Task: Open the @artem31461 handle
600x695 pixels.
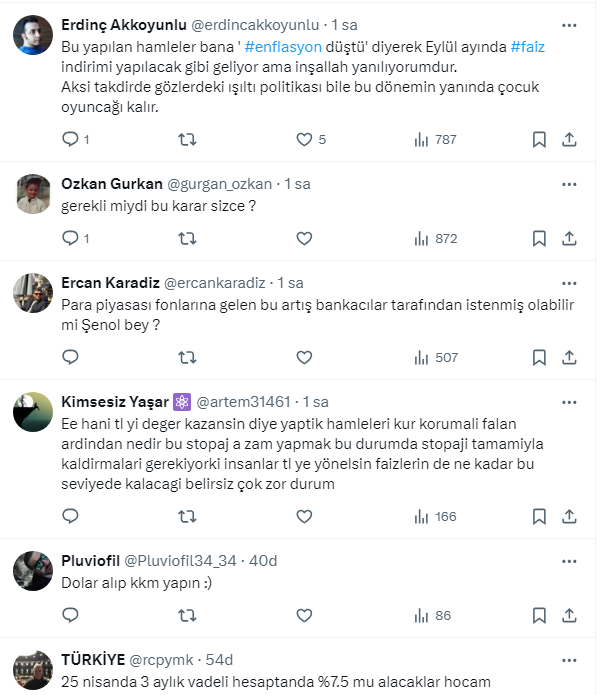Action: point(249,401)
